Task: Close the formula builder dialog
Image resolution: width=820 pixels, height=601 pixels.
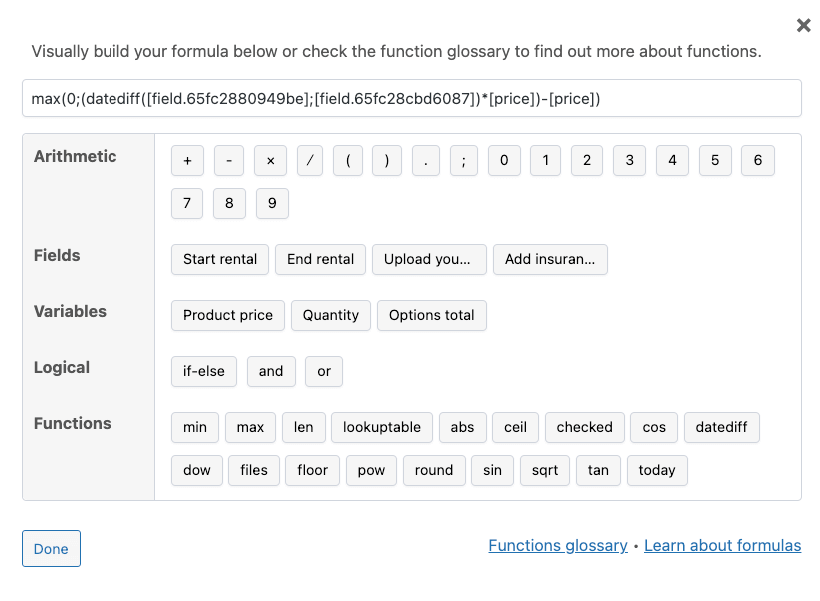Action: coord(803,25)
